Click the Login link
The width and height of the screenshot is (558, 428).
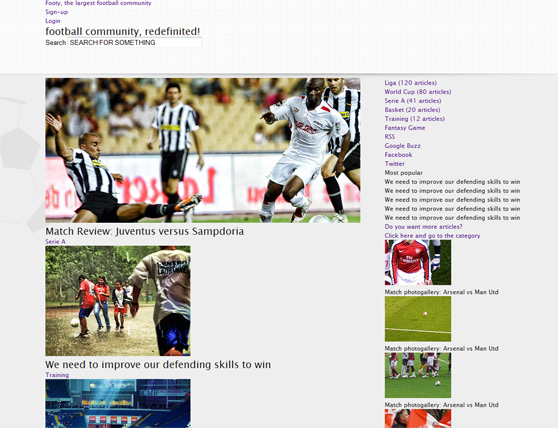(x=53, y=21)
